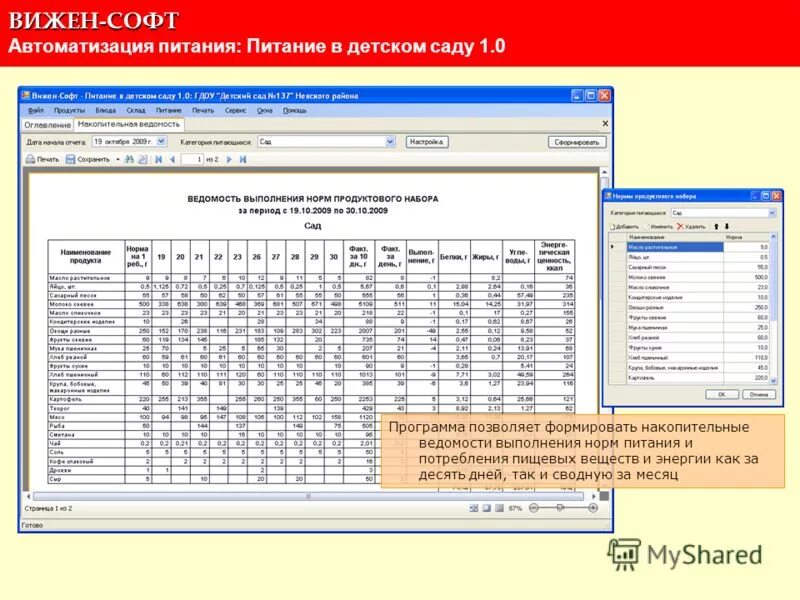Click the Настройка button
Viewport: 800px width, 600px height.
[x=427, y=142]
